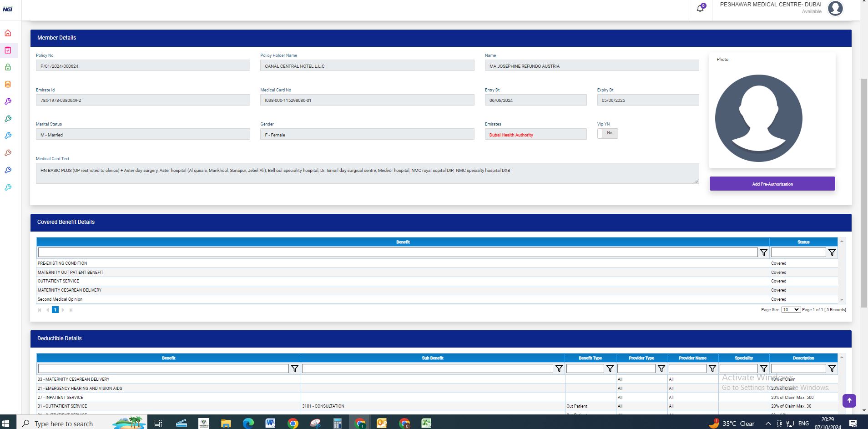Select the green padlock sidebar icon
This screenshot has height=429, width=868.
(x=8, y=67)
